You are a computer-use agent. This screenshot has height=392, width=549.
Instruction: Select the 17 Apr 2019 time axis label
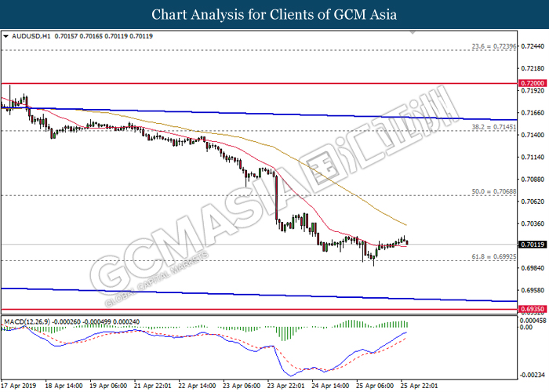(x=19, y=386)
